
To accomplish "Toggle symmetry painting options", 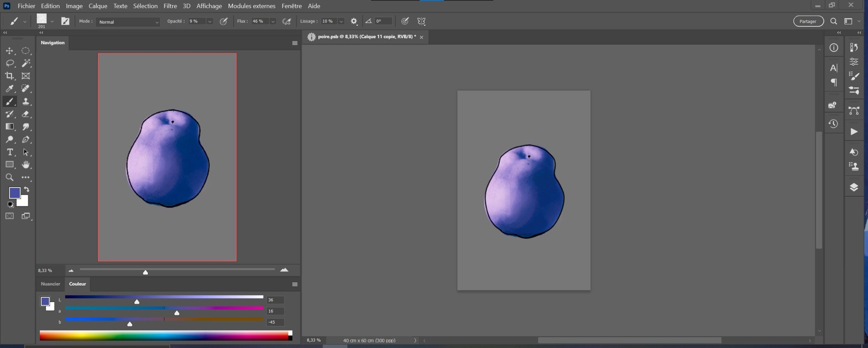I will (x=421, y=22).
